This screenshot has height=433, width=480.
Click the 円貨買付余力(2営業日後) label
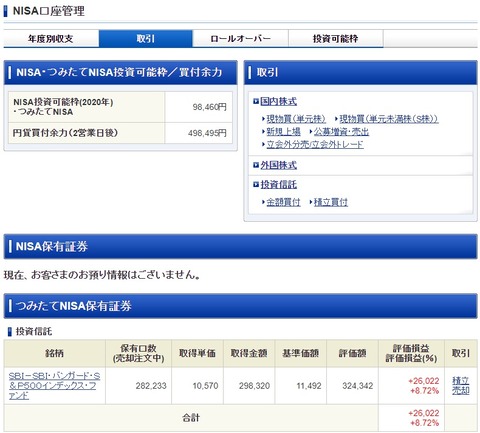65,133
